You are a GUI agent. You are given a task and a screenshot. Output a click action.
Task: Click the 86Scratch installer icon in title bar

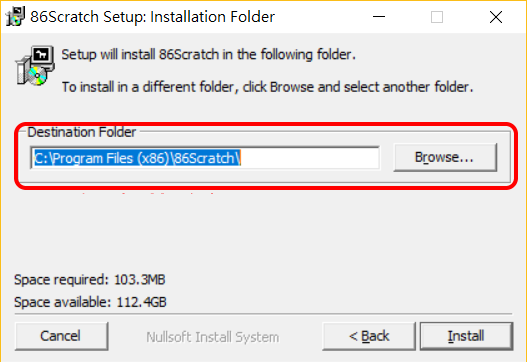pos(15,16)
